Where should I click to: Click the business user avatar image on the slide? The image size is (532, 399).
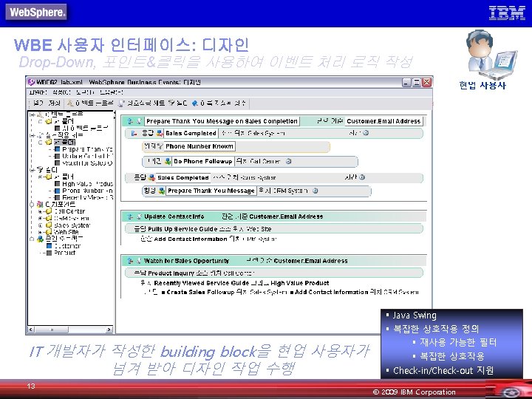491,54
